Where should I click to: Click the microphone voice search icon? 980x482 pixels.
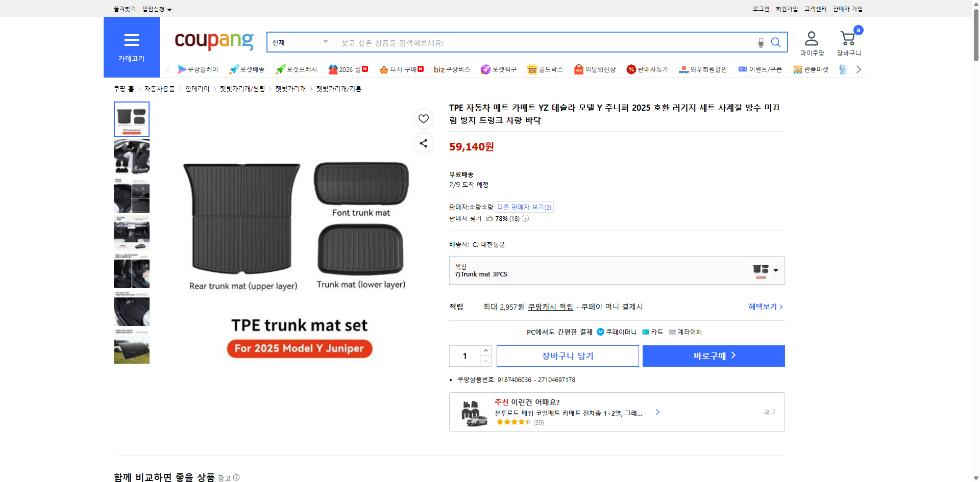(761, 43)
